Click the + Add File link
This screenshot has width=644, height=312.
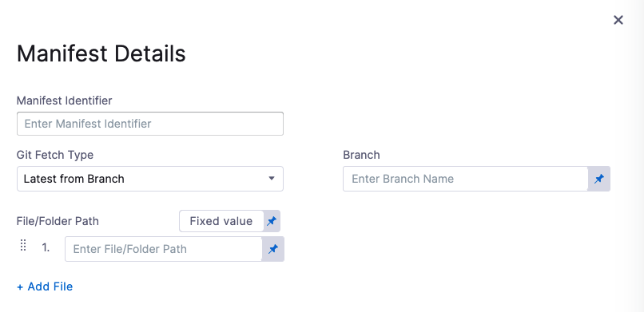pos(45,286)
